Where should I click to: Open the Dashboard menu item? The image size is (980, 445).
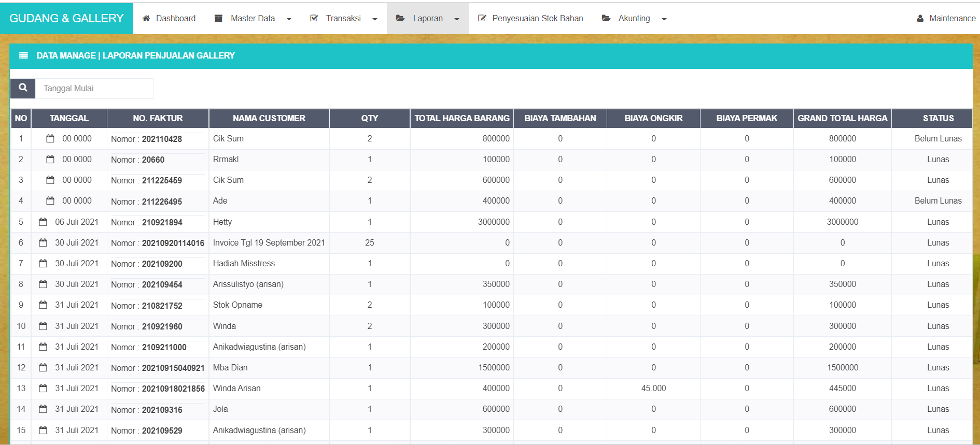pos(175,19)
